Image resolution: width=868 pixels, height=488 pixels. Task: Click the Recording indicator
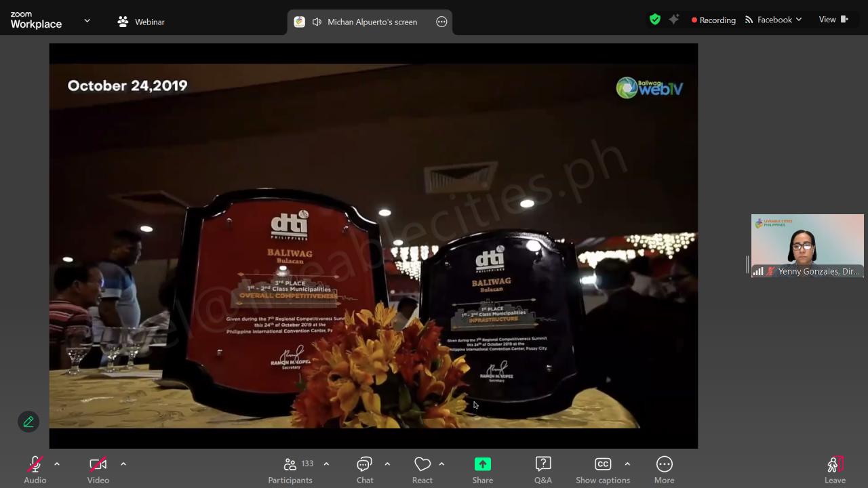(x=713, y=20)
